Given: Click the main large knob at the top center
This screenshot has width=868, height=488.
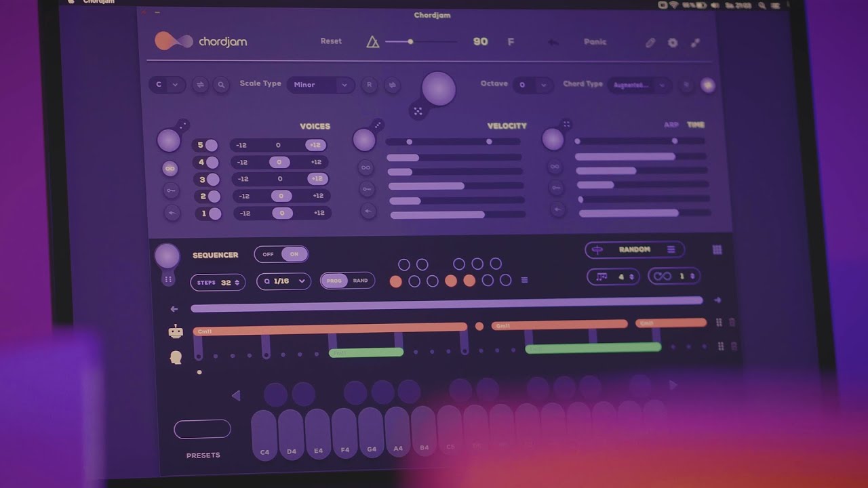Looking at the screenshot, I should click(x=438, y=89).
